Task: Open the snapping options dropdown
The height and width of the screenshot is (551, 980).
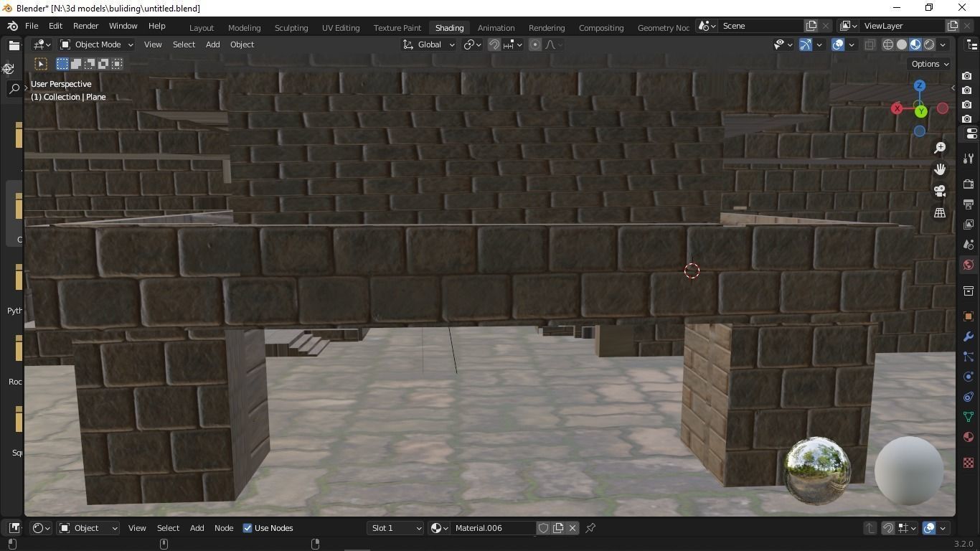Action: tap(512, 44)
